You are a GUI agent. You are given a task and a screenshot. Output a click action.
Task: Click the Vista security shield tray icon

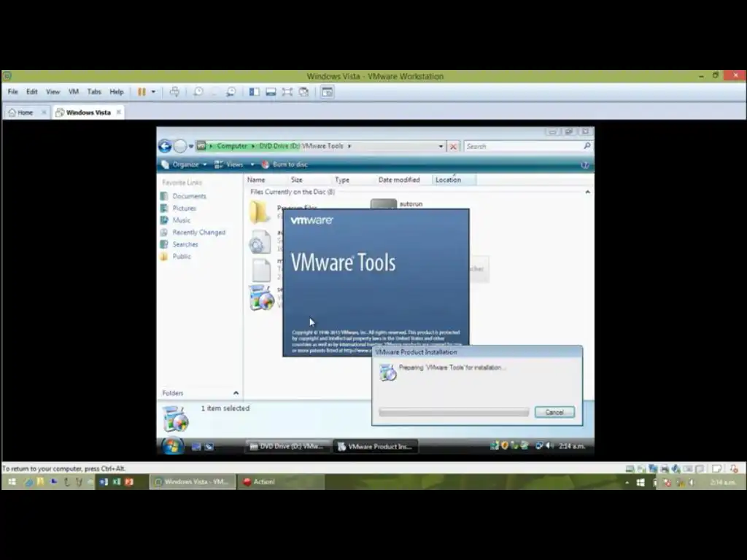click(x=505, y=446)
